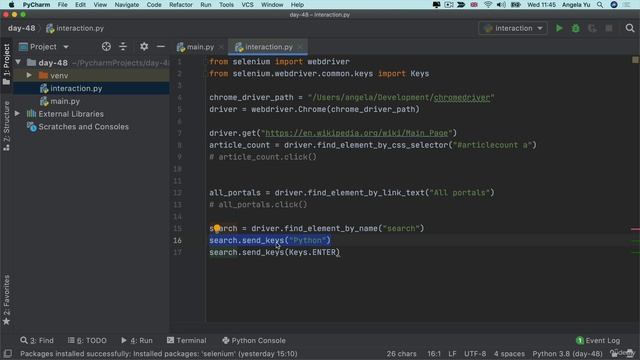Open Search Everywhere magnifier in toolbar
Viewport: 640px width, 360px height.
(630, 28)
